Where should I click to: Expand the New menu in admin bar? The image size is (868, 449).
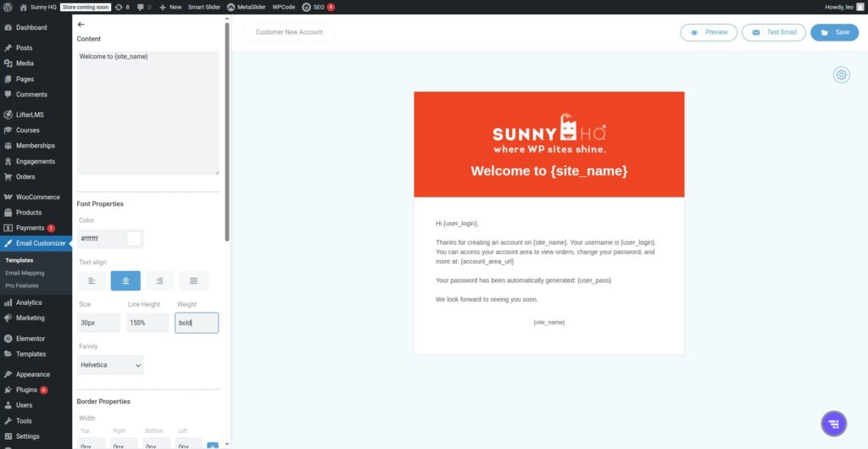[170, 7]
